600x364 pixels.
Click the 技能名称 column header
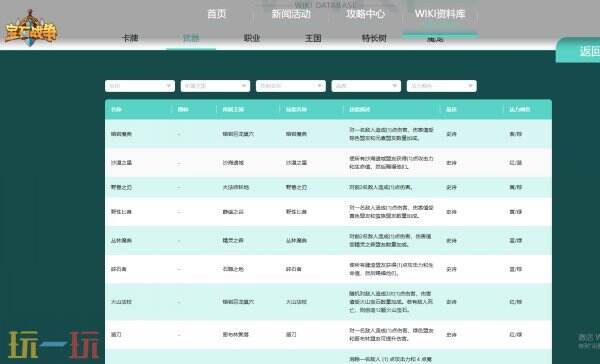pyautogui.click(x=297, y=109)
